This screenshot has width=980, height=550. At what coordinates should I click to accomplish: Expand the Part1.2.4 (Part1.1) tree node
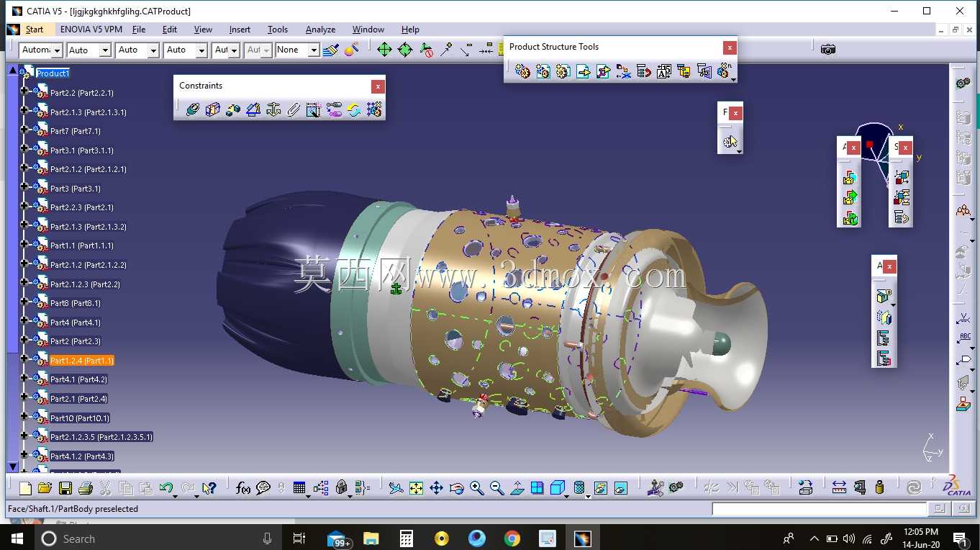24,359
